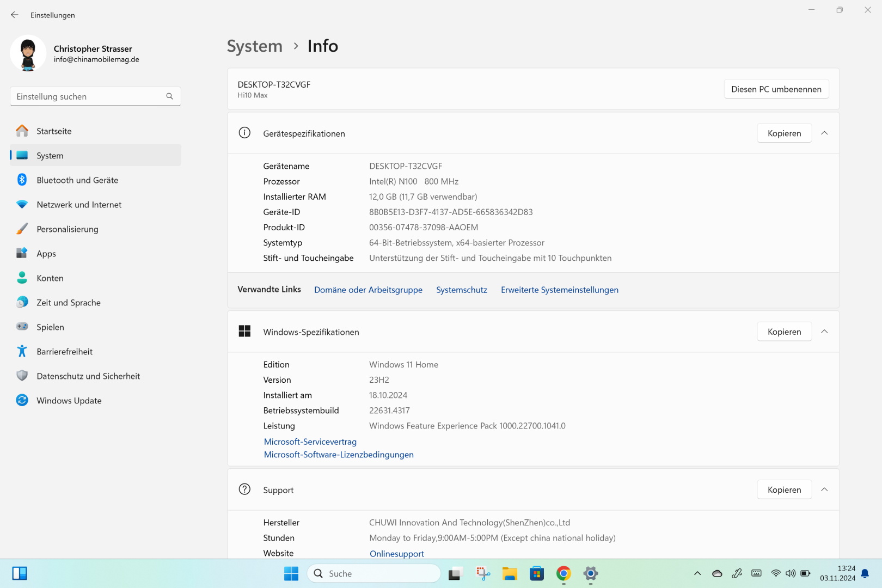This screenshot has height=588, width=882.
Task: Click Diesen PC umbenennen button
Action: 776,89
